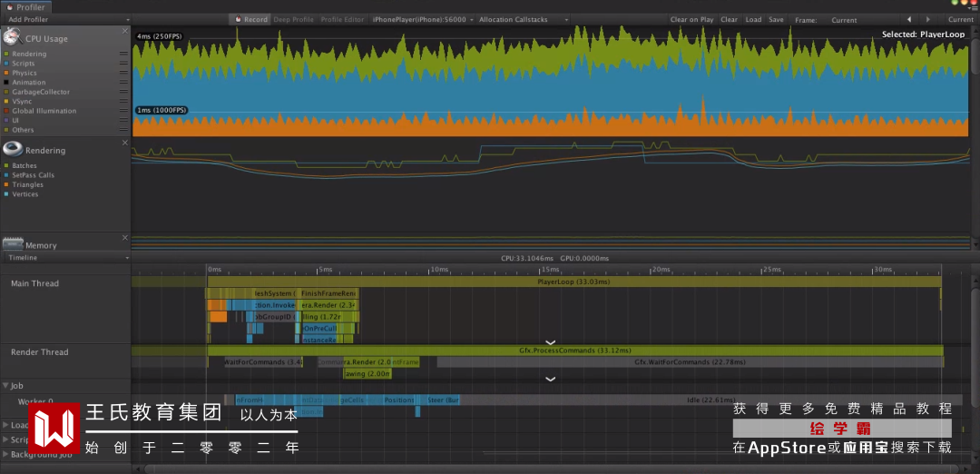Toggle Clear on Play option

(691, 19)
